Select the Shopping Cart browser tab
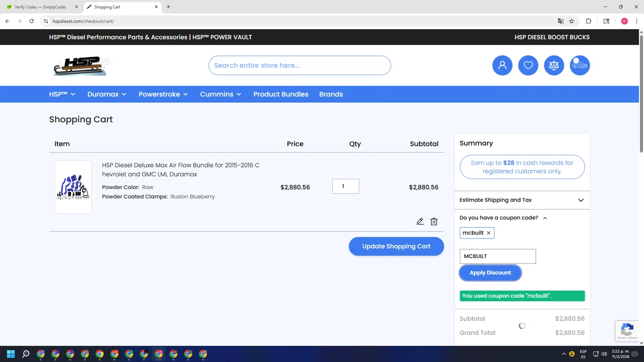The width and height of the screenshot is (644, 362). pos(122,7)
